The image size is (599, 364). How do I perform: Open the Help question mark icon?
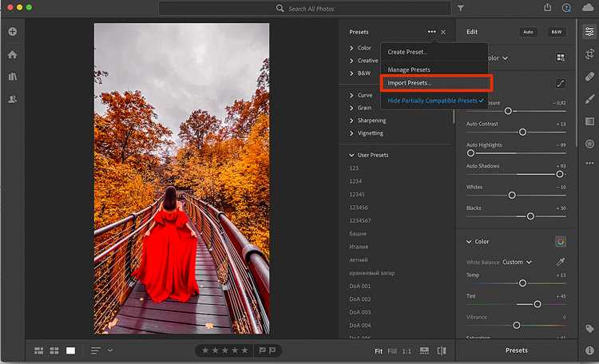[566, 8]
